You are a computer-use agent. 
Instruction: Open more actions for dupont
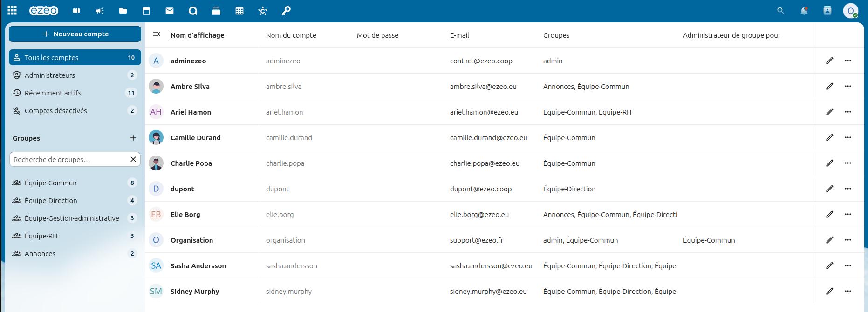(x=848, y=189)
